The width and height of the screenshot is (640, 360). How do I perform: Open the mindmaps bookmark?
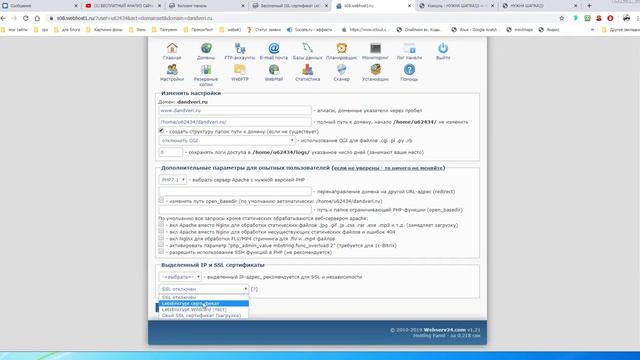[x=520, y=30]
